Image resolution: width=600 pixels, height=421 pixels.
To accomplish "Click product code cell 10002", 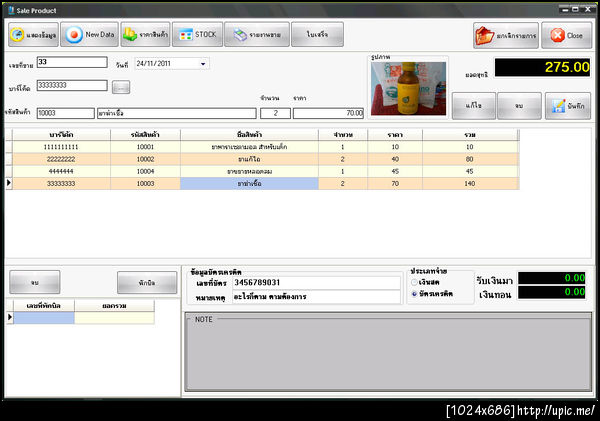I will (x=145, y=159).
